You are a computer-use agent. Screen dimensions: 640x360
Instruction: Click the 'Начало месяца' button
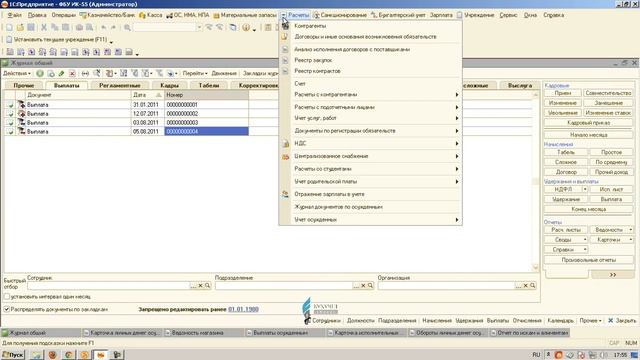coord(589,135)
